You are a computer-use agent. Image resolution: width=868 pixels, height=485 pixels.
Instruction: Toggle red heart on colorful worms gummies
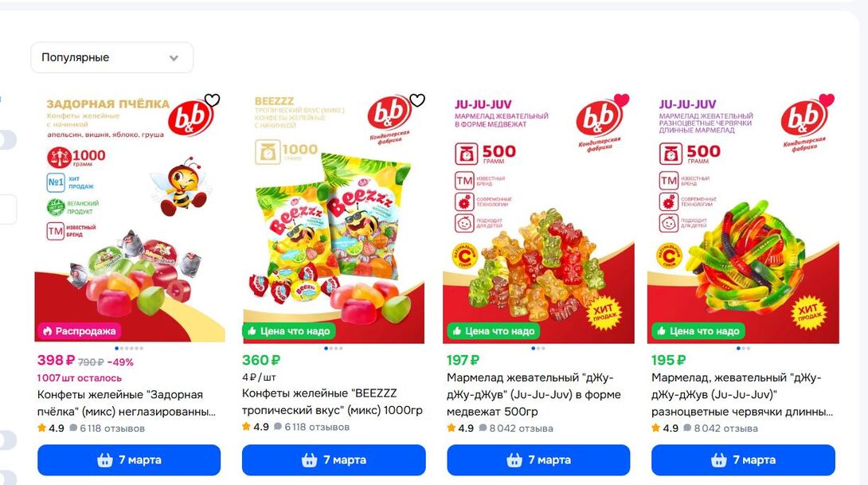tap(827, 100)
